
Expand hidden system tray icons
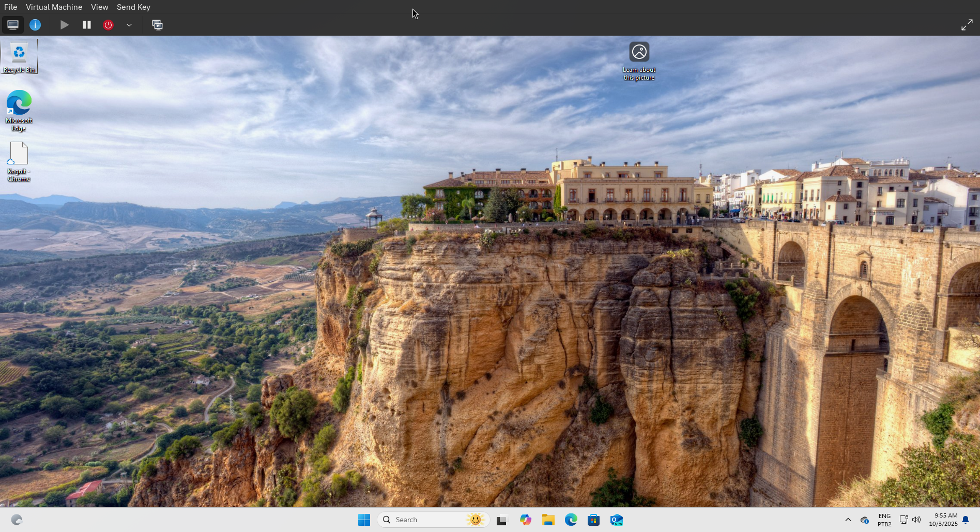848,520
